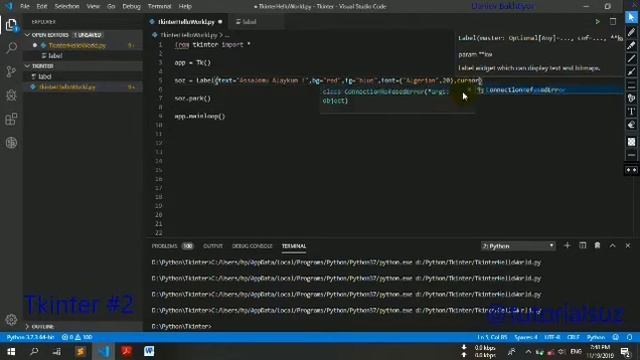Select the pencil annotation tool
640x360 pixels.
[631, 32]
